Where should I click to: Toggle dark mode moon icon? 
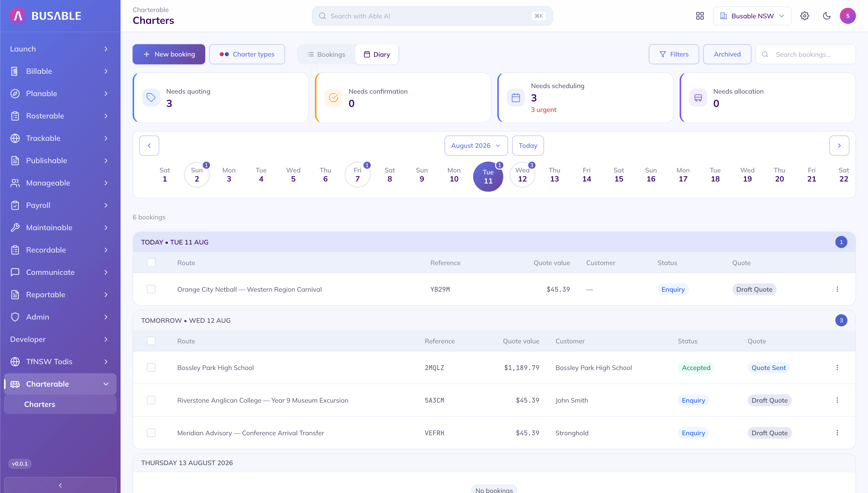point(827,16)
